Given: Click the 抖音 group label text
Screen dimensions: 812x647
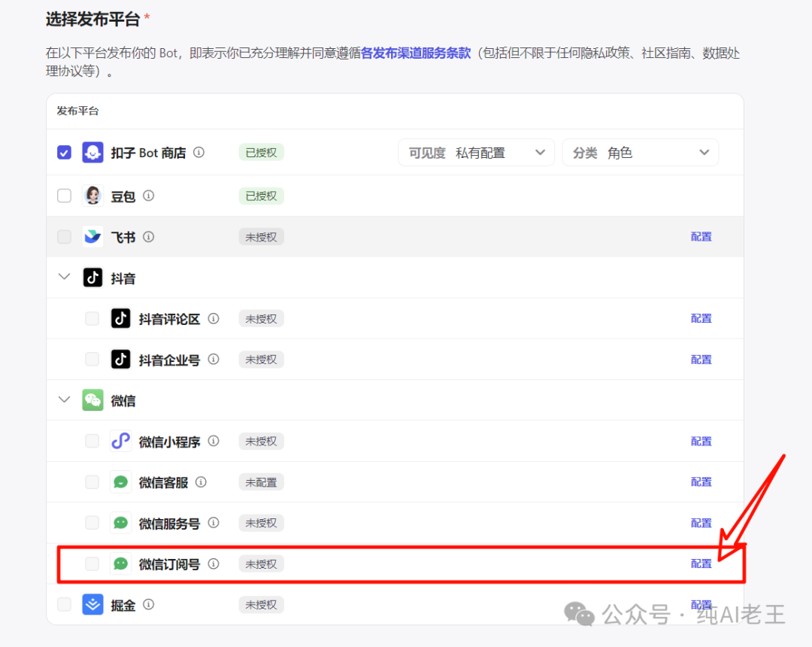Looking at the screenshot, I should 123,278.
